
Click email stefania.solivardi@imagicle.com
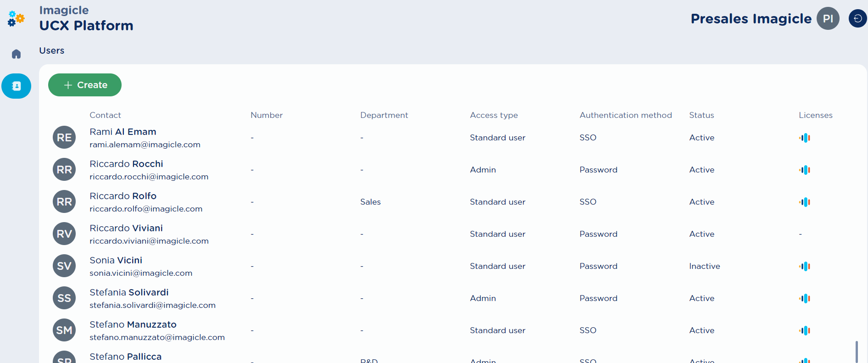point(152,305)
